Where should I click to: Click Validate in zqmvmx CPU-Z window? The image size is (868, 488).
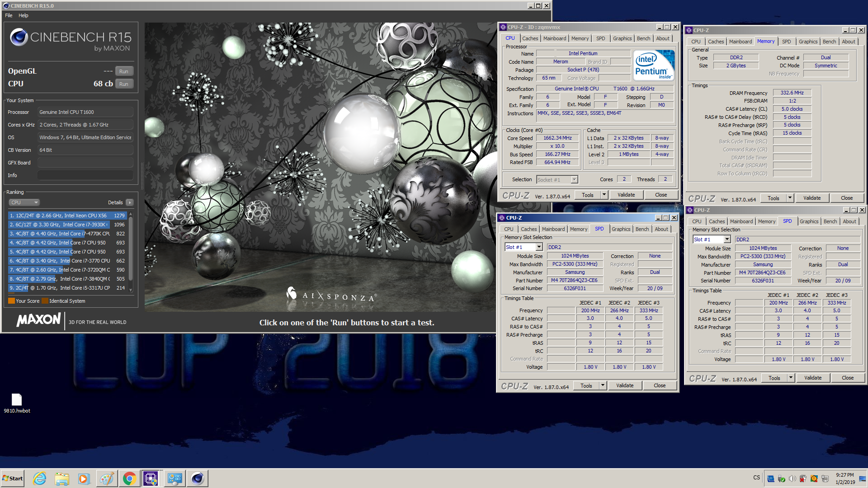coord(626,195)
